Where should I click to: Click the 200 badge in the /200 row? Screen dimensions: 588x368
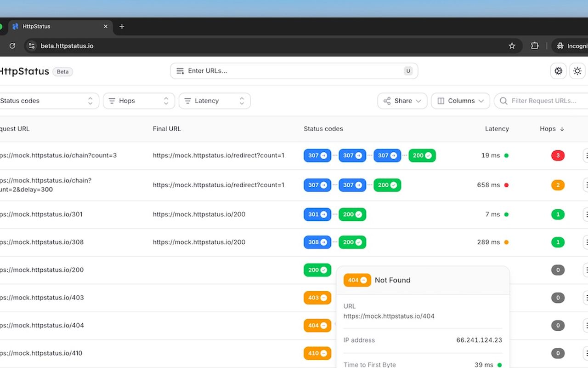pyautogui.click(x=317, y=270)
